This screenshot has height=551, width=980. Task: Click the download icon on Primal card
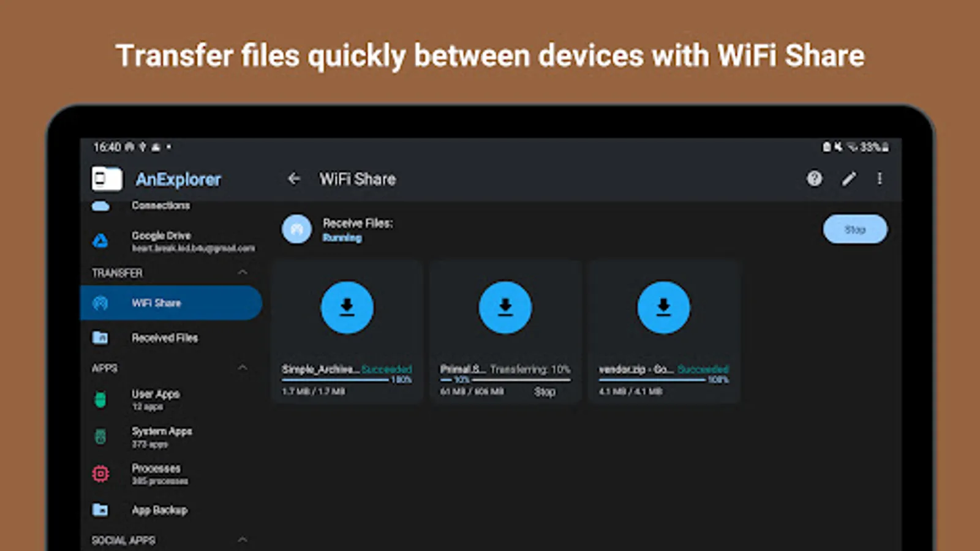pos(505,307)
